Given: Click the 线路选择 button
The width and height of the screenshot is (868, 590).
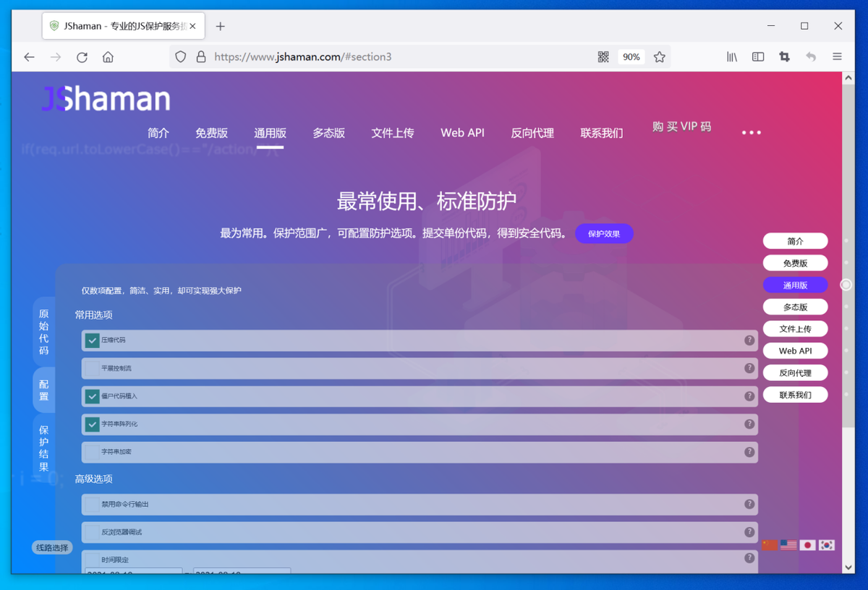Looking at the screenshot, I should pyautogui.click(x=52, y=548).
